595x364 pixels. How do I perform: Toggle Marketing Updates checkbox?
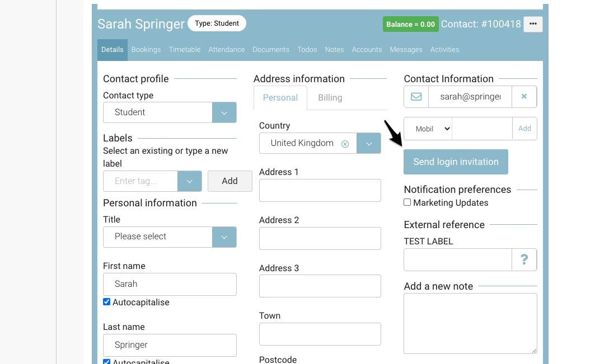click(x=407, y=202)
